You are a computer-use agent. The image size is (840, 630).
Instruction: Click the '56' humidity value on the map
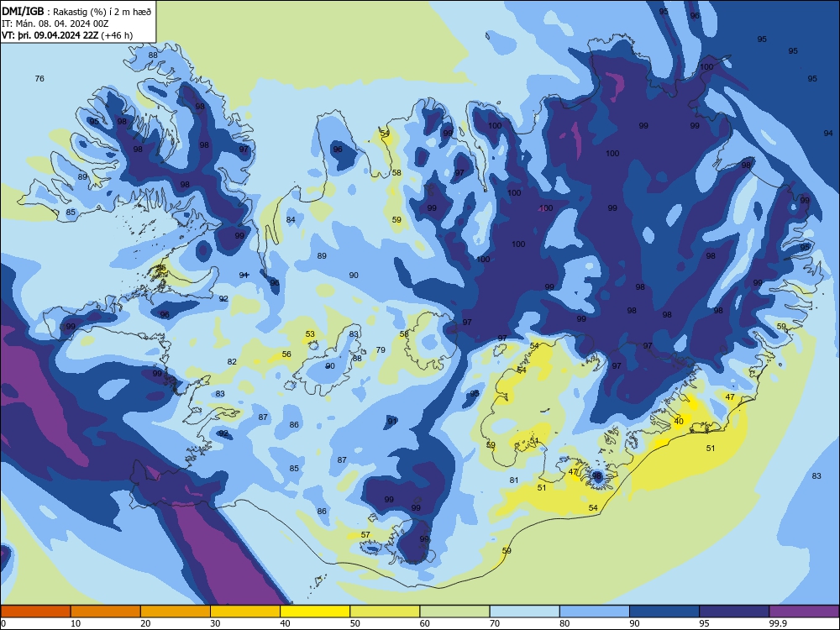coord(286,354)
